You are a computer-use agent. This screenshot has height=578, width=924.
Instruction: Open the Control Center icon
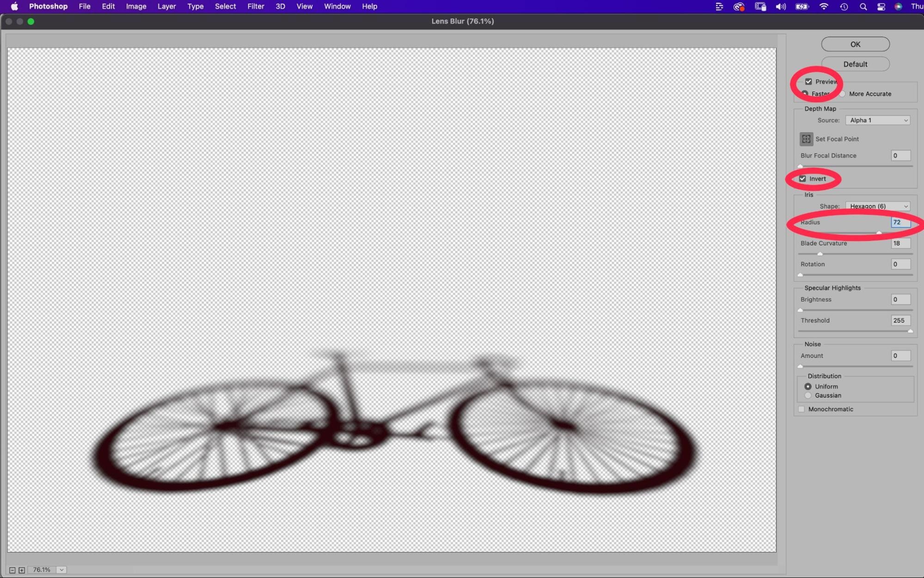881,6
